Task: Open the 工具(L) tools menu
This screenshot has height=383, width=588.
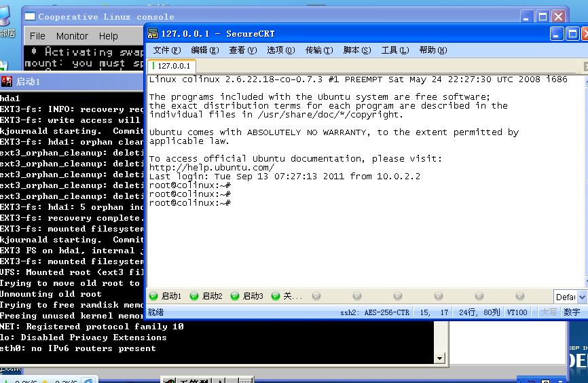Action: click(x=394, y=50)
